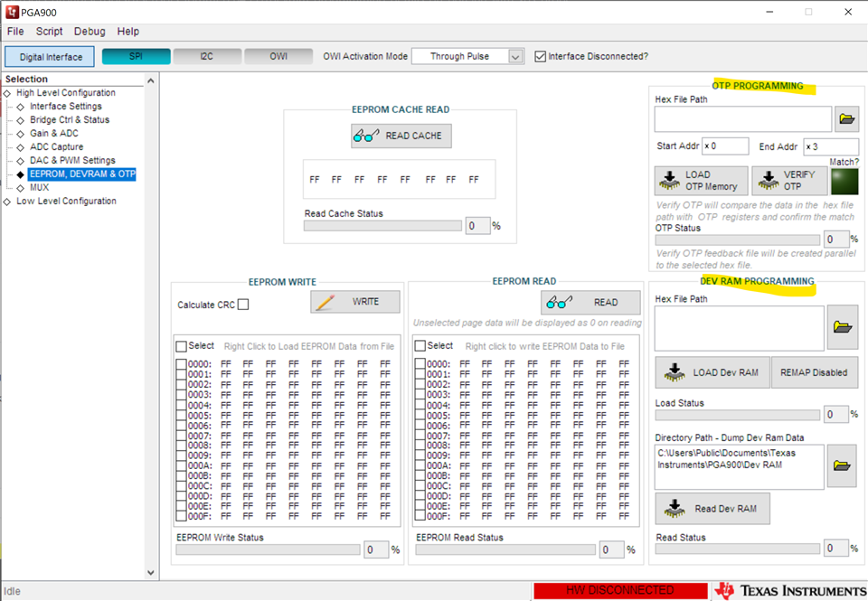The height and width of the screenshot is (601, 868).
Task: Click the Match? indicator light
Action: [x=844, y=182]
